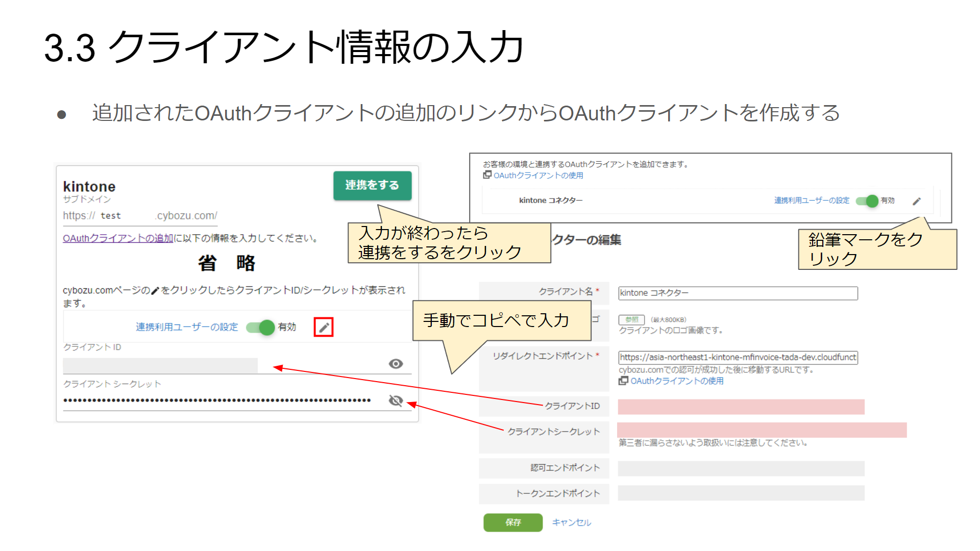
Task: Open 連携利用ユーザーの設定 in kintone コネクター row
Action: (812, 201)
